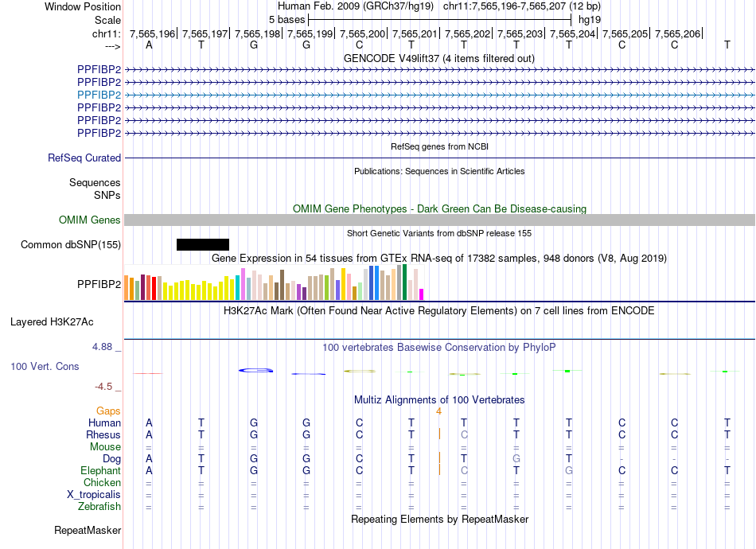Image resolution: width=756 pixels, height=549 pixels.
Task: Click the light blue PPFIBP2 transcript label
Action: pos(99,95)
